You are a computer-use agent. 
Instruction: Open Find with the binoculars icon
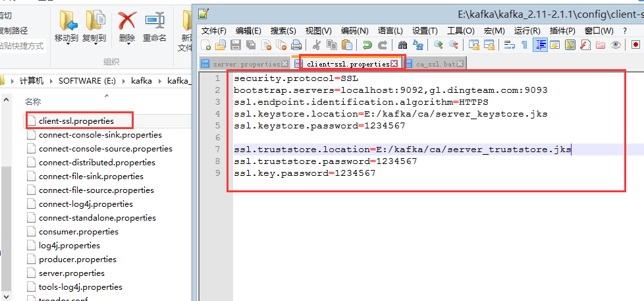pyautogui.click(x=402, y=45)
